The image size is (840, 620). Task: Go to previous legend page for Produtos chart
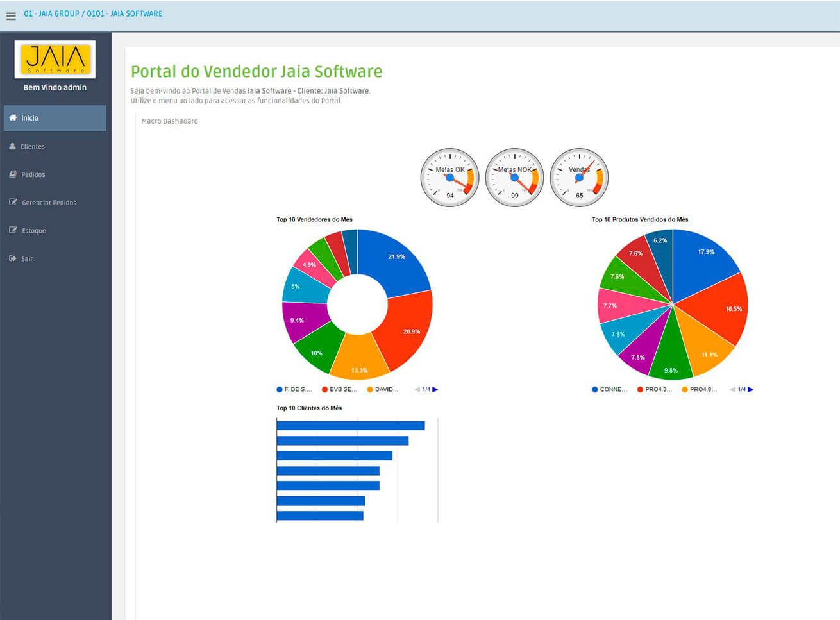(733, 389)
